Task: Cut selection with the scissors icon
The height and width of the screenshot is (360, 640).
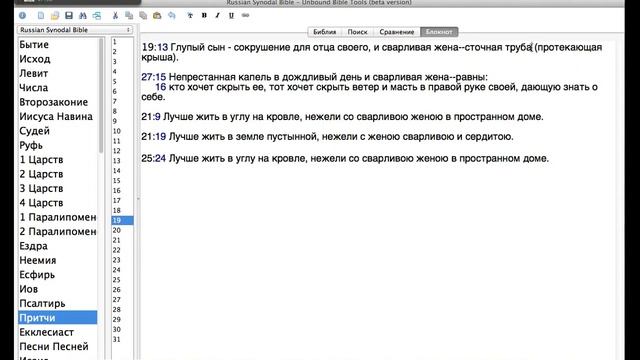Action: pos(115,16)
